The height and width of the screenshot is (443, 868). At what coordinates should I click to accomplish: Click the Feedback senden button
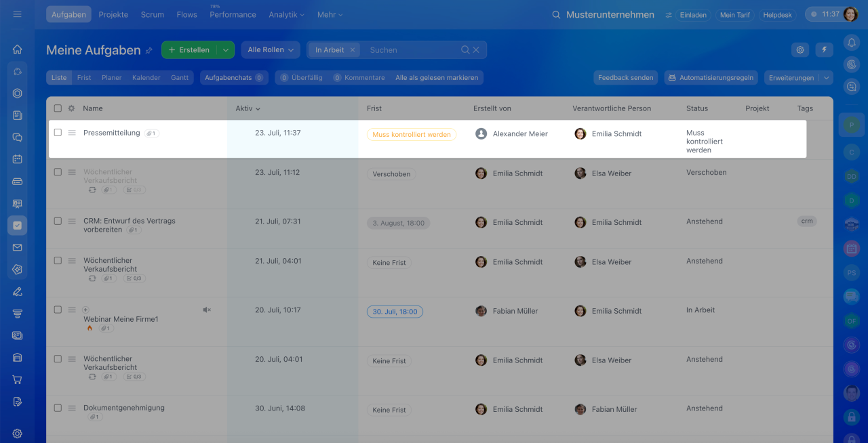tap(626, 78)
